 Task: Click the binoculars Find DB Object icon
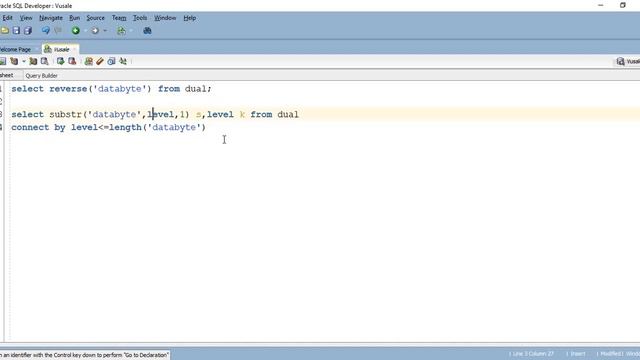147,31
